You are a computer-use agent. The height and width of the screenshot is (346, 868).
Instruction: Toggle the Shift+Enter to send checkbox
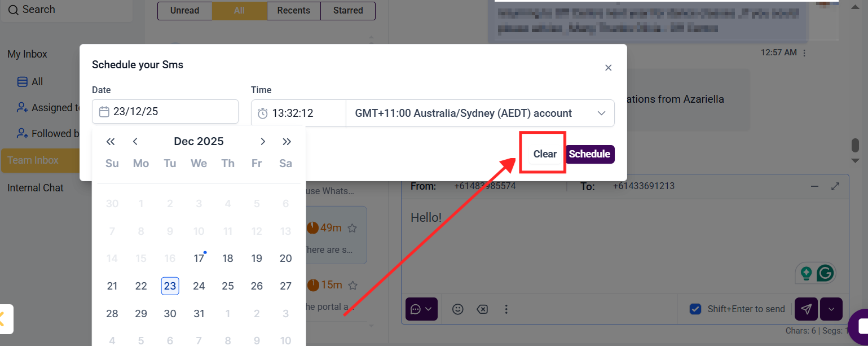pyautogui.click(x=695, y=309)
